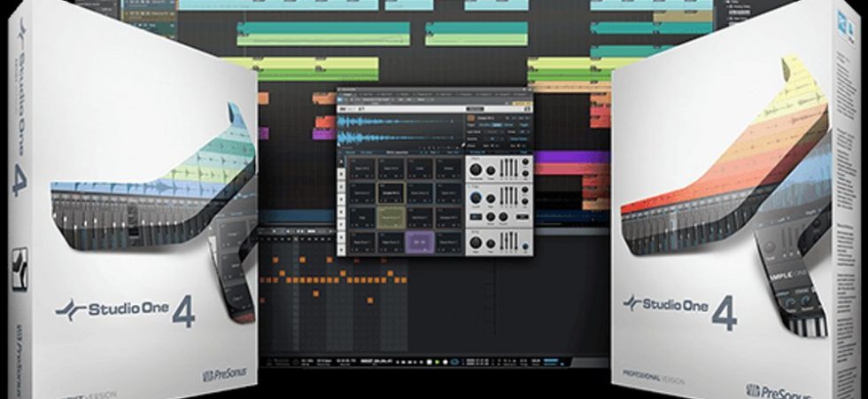Select the purple clip right of instrument window
Screen dimensions: 868x399
[572, 157]
